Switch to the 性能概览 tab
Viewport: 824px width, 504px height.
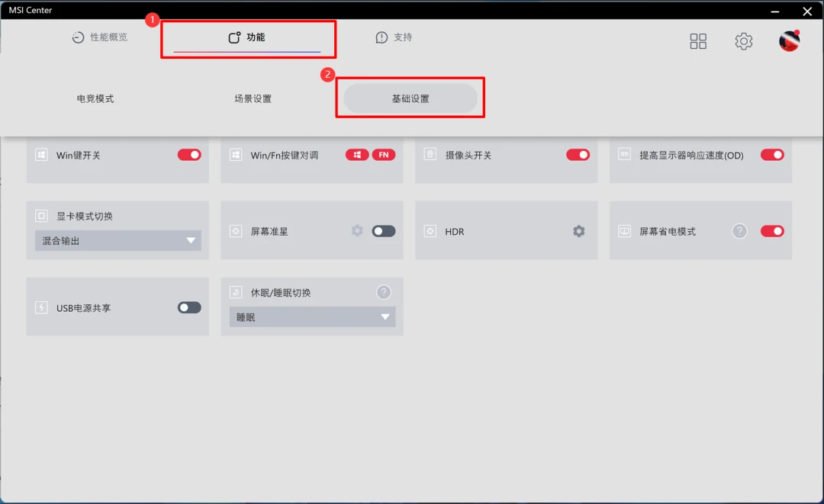[100, 37]
